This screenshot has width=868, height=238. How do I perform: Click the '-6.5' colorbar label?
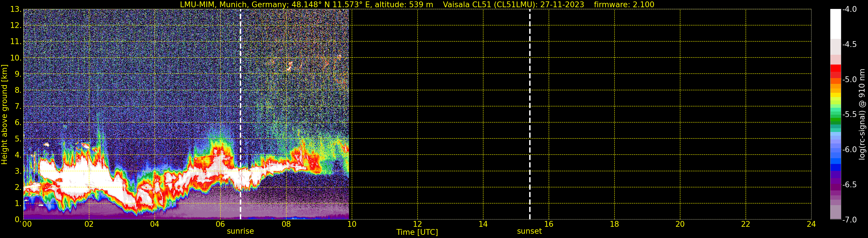coord(850,185)
